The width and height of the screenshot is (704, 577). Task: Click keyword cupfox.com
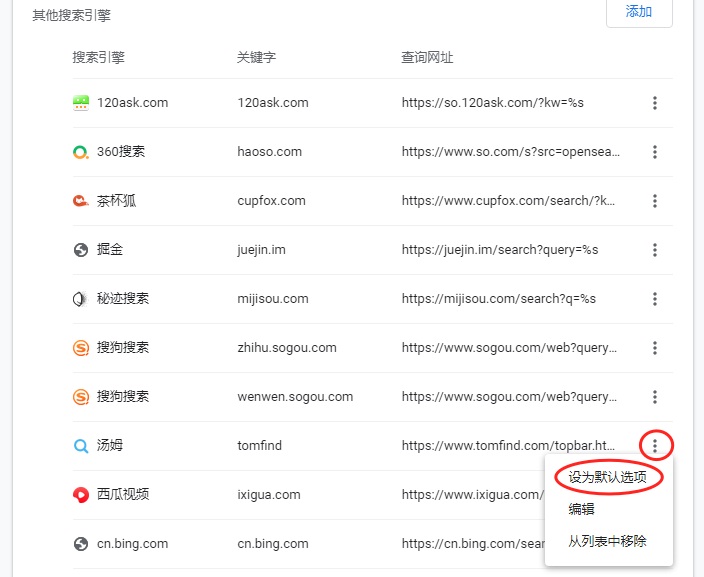(x=271, y=201)
